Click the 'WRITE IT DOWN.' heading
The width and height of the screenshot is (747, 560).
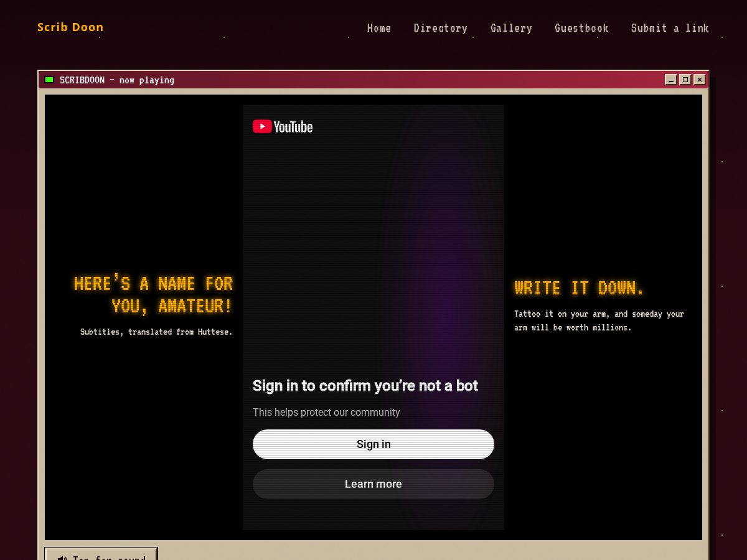pyautogui.click(x=579, y=288)
